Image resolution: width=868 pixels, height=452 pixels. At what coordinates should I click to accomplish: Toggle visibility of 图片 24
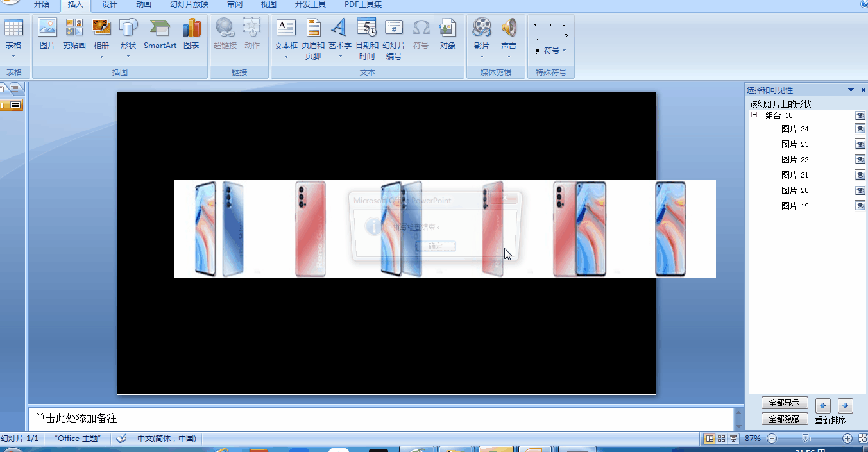coord(860,129)
